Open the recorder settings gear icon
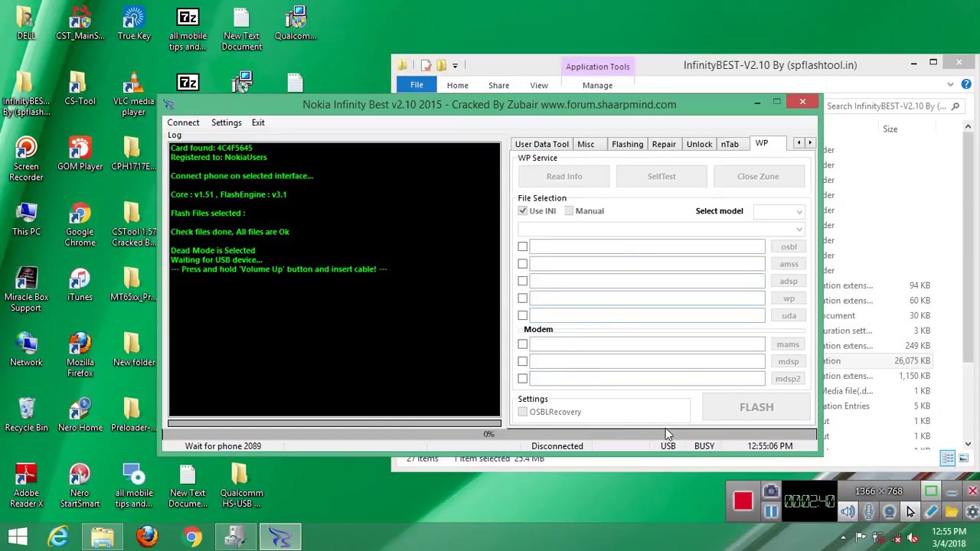 [x=972, y=512]
